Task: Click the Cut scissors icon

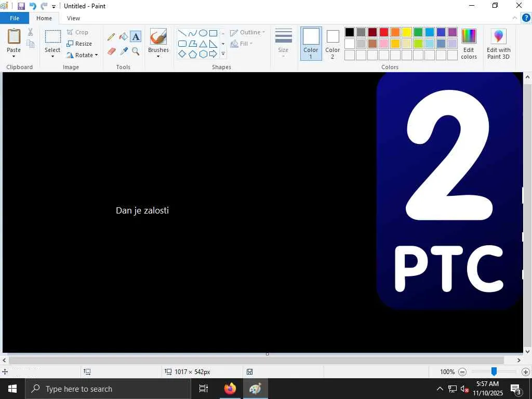Action: pyautogui.click(x=31, y=32)
